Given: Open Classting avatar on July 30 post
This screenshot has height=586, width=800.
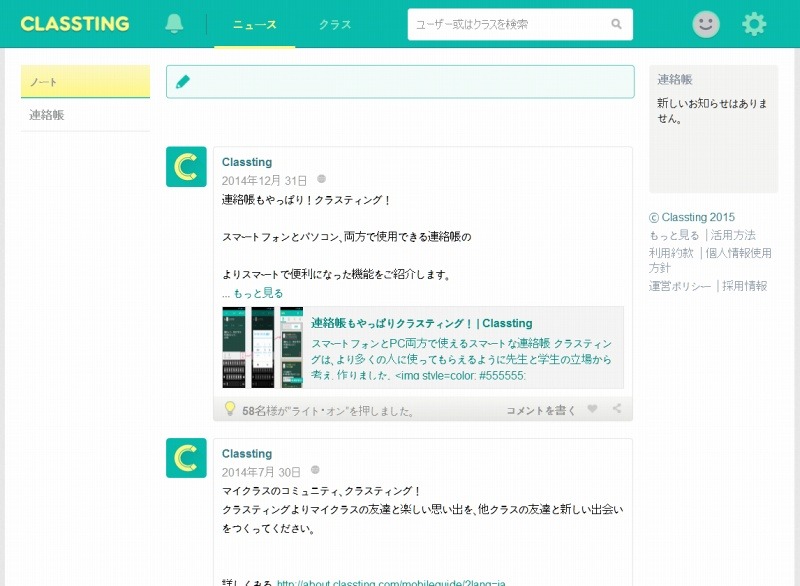Looking at the screenshot, I should tap(186, 457).
